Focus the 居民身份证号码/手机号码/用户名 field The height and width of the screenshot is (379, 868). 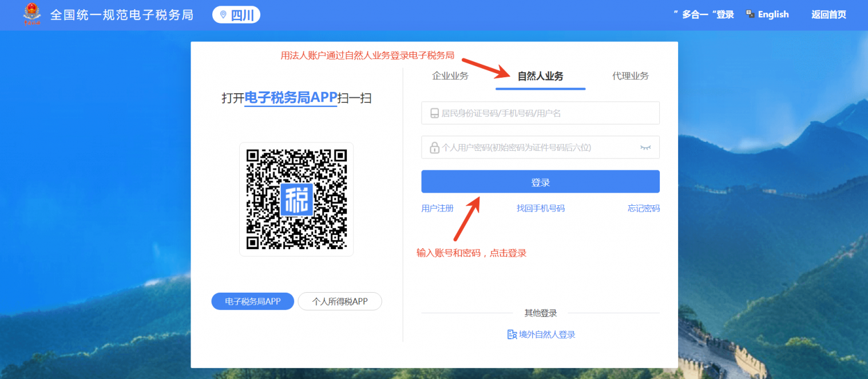click(540, 113)
